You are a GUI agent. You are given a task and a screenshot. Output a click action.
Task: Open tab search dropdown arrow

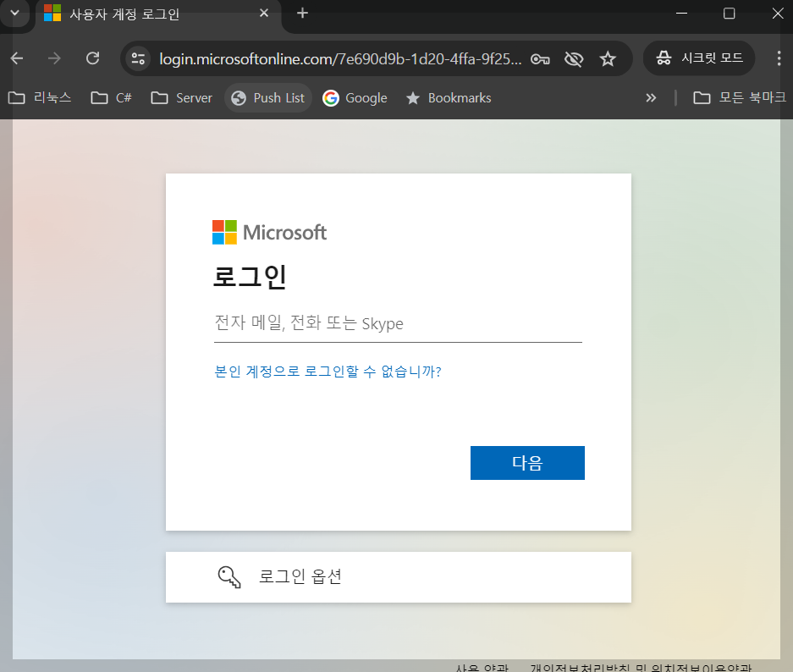point(15,14)
